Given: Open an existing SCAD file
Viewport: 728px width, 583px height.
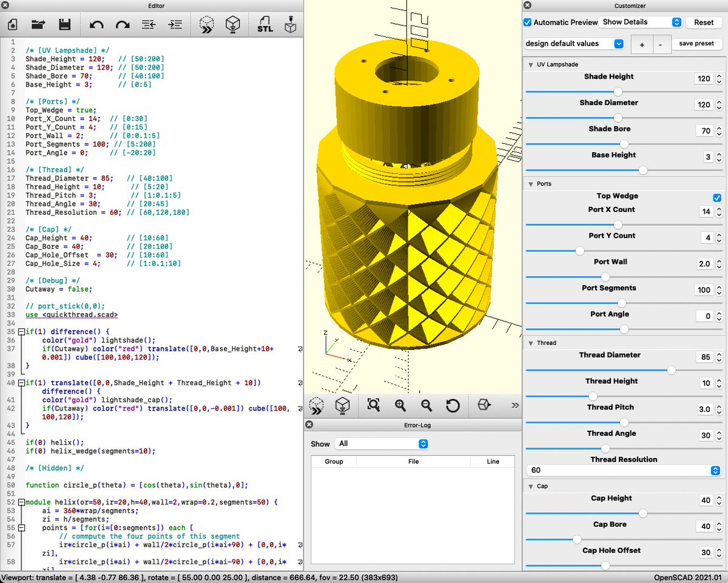Looking at the screenshot, I should [x=38, y=24].
